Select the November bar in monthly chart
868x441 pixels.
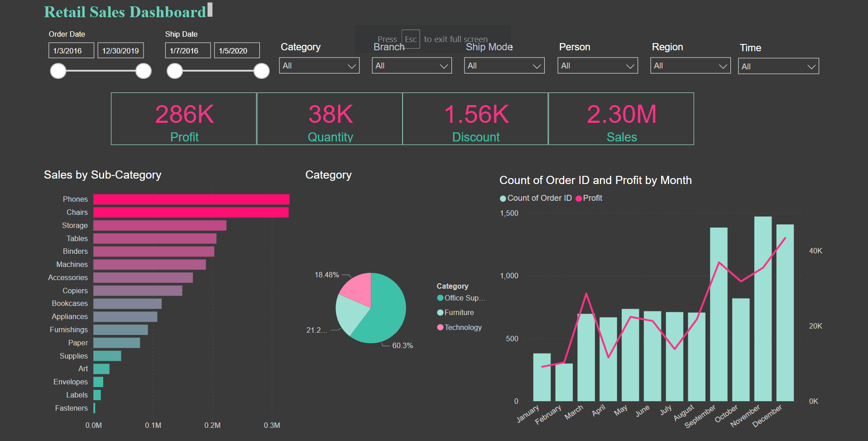(x=763, y=309)
